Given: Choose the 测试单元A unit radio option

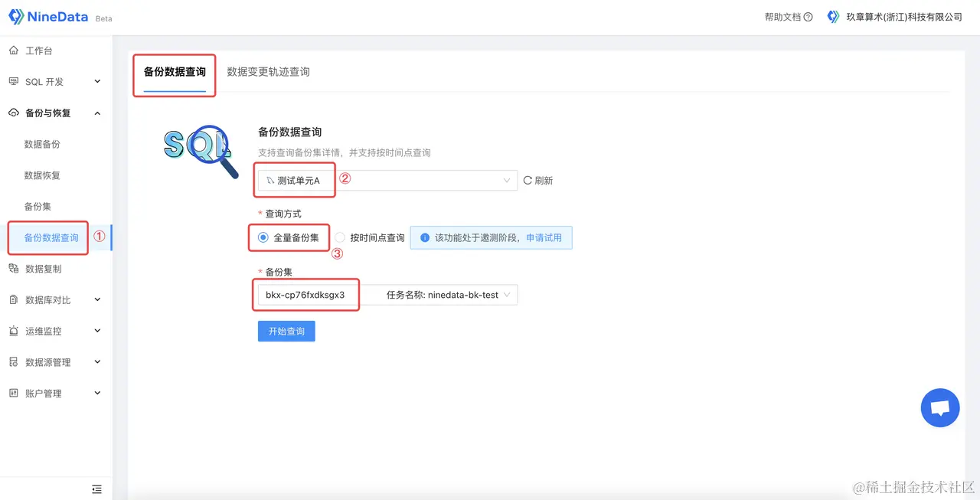Looking at the screenshot, I should pyautogui.click(x=293, y=180).
